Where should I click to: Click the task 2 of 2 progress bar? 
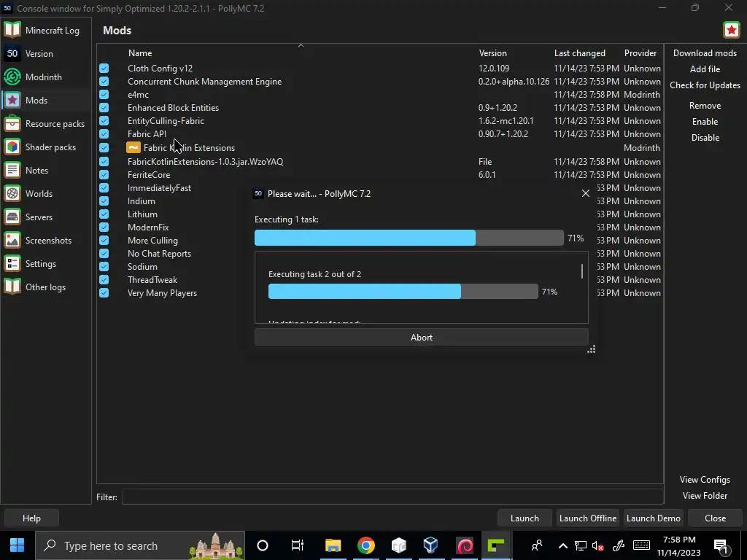[x=403, y=292]
